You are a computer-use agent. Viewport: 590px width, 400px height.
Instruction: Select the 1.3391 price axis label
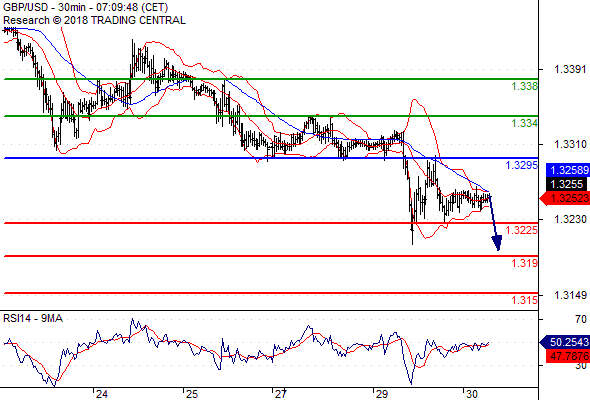pyautogui.click(x=570, y=69)
